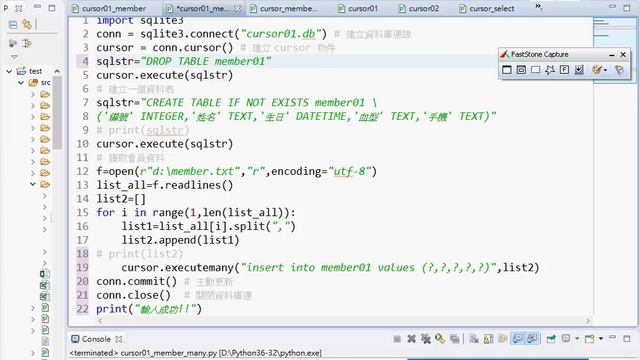640x360 pixels.
Task: Click the hierarchy layout icon in explorer
Action: (x=27, y=43)
